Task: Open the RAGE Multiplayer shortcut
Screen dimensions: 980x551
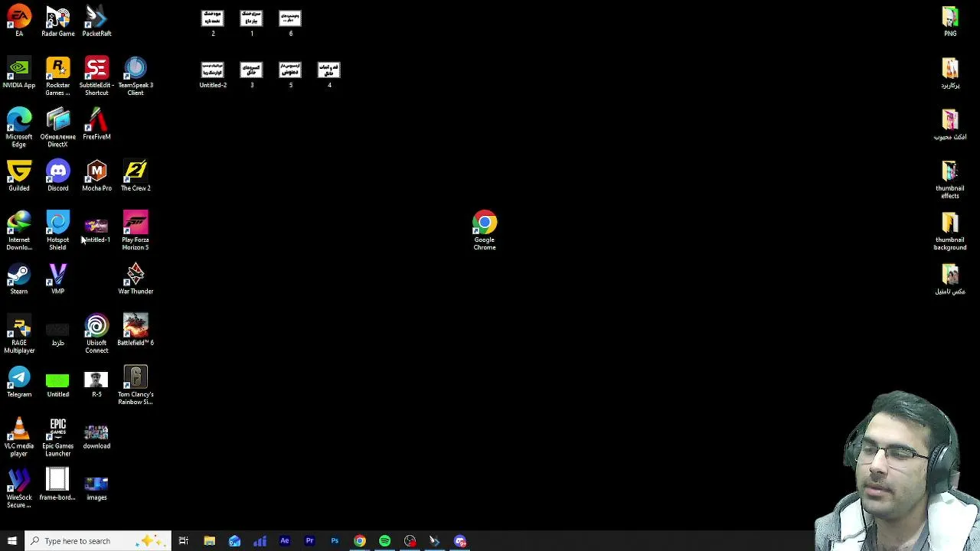Action: click(x=19, y=333)
